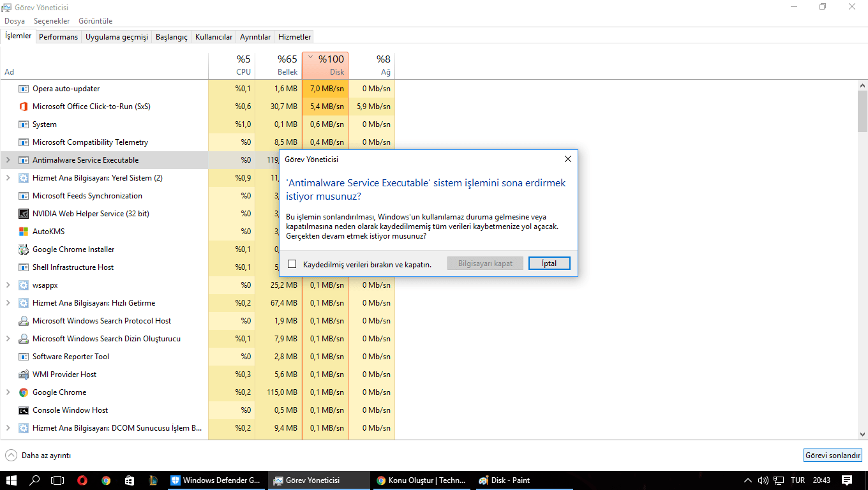Image resolution: width=868 pixels, height=490 pixels.
Task: Open Task View on the taskbar
Action: pos(58,480)
